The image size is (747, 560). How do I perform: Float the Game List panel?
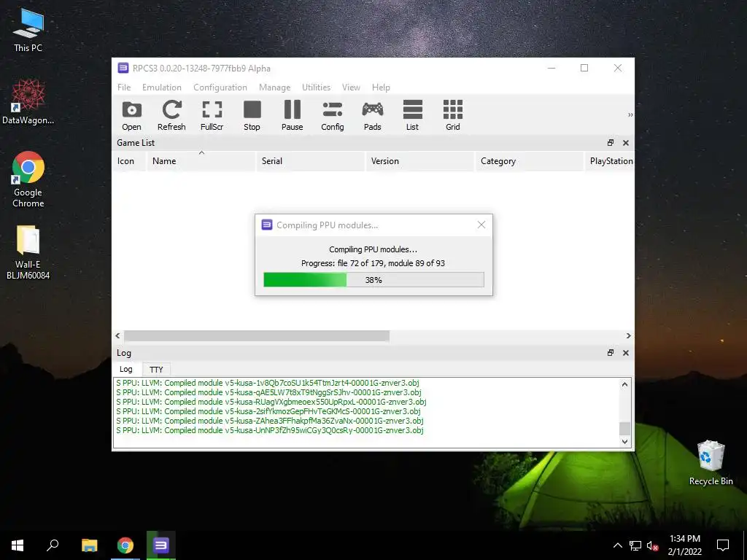(x=611, y=143)
